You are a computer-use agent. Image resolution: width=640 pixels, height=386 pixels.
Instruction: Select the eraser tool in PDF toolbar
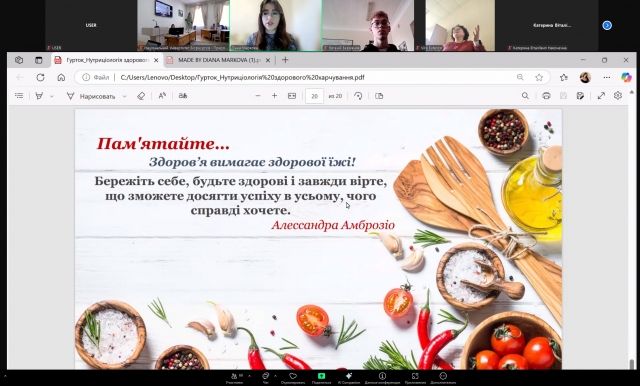[x=141, y=96]
